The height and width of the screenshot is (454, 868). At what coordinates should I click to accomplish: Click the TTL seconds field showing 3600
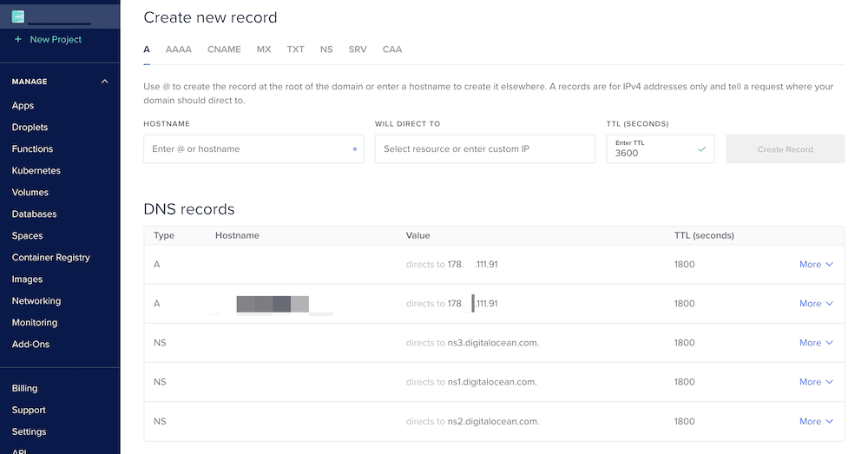pyautogui.click(x=661, y=149)
